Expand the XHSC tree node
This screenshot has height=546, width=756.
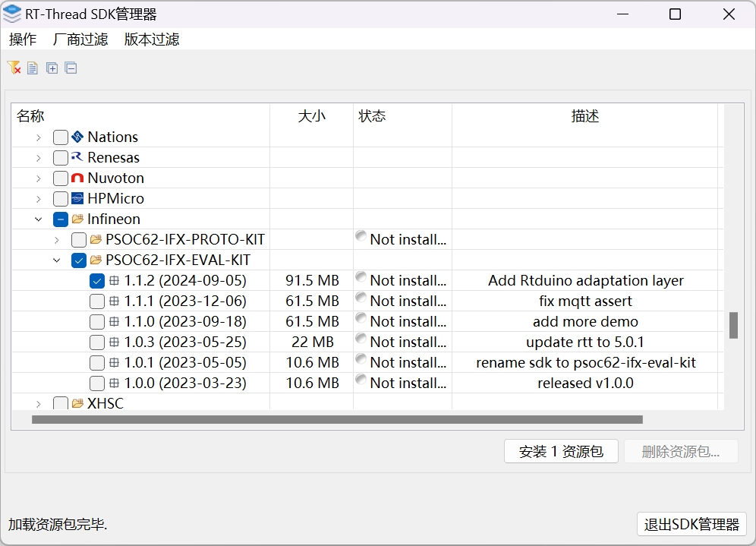click(39, 404)
